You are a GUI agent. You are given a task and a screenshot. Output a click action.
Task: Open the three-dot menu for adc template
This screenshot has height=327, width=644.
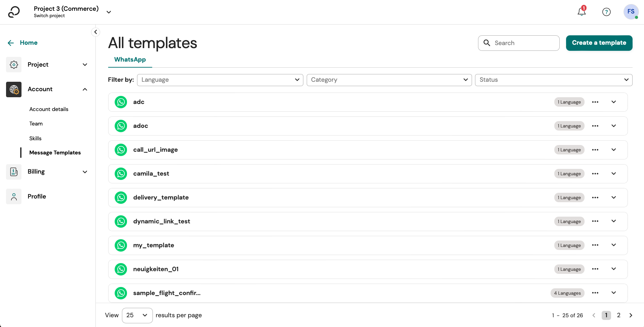tap(595, 102)
